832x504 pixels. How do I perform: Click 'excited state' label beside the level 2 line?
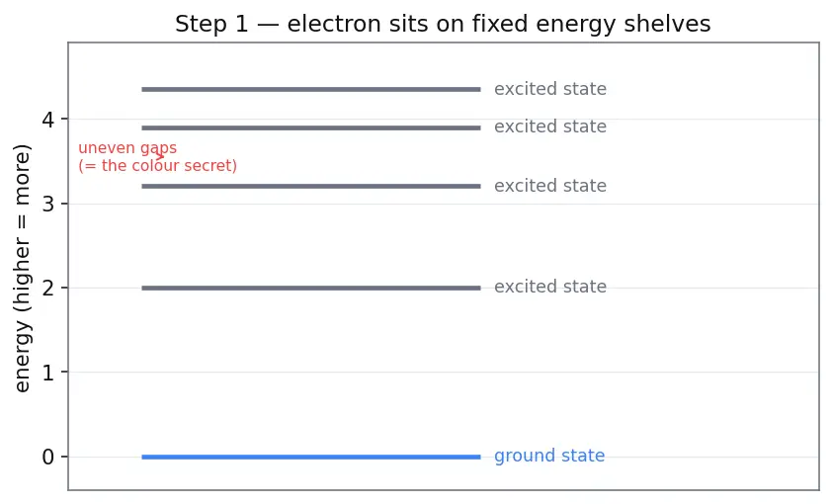pos(550,287)
